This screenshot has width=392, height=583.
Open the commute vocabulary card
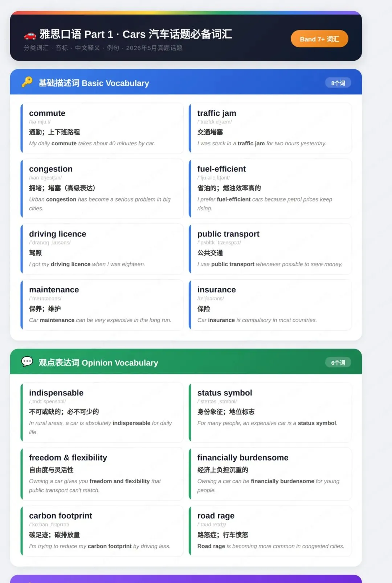coord(102,128)
